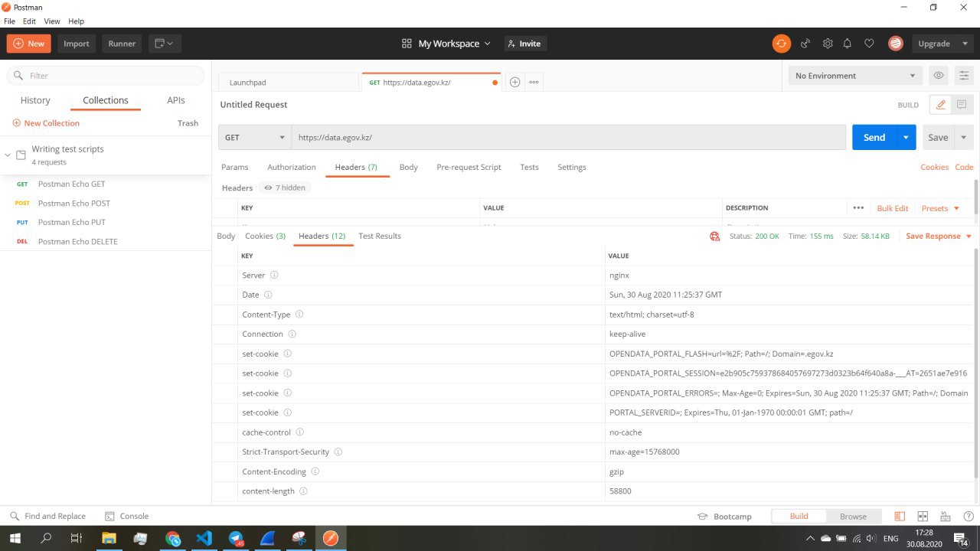Open the settings gear icon in the header
980x551 pixels.
click(828, 44)
